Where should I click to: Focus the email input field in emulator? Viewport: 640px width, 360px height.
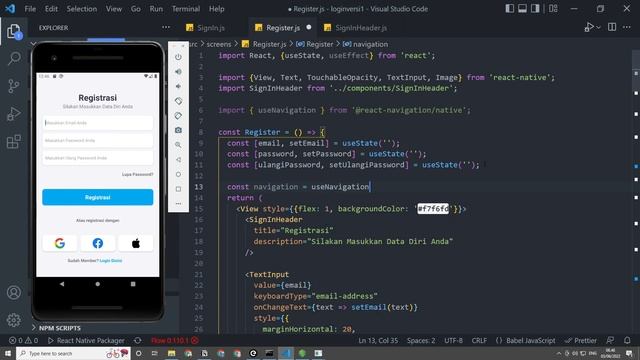pyautogui.click(x=98, y=123)
